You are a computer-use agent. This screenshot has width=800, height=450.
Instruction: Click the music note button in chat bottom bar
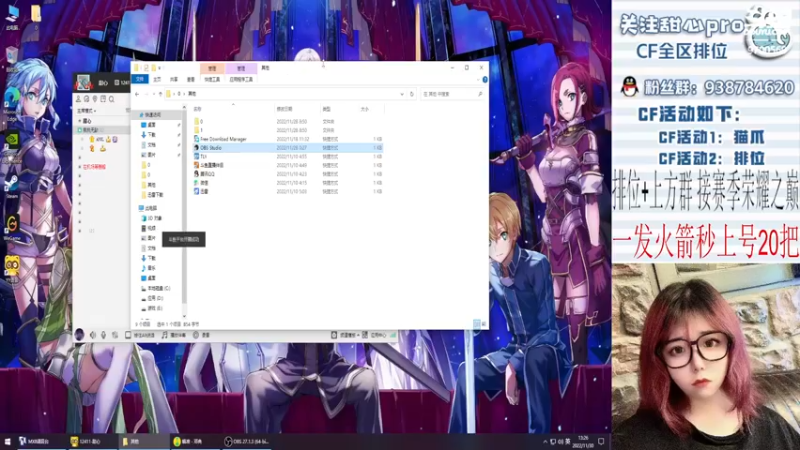(x=173, y=335)
